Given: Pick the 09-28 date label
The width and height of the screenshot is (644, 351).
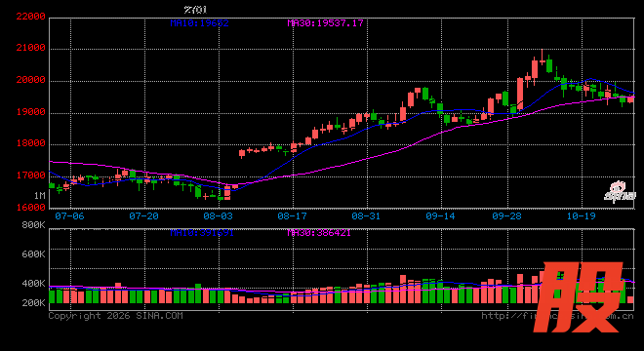Looking at the screenshot, I should [506, 215].
